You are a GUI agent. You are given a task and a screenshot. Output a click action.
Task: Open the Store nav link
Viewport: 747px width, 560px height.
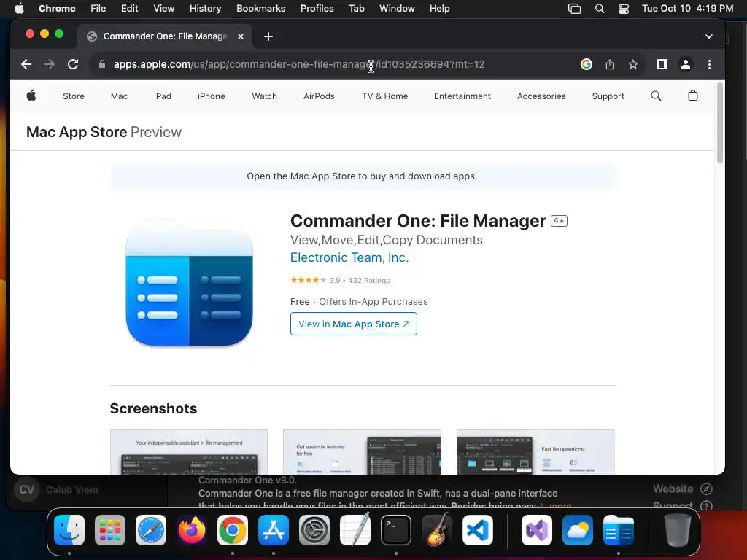pos(74,96)
